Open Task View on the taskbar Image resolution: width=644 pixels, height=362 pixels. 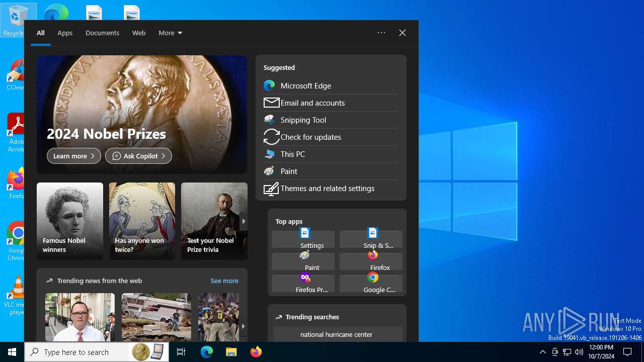pos(181,352)
